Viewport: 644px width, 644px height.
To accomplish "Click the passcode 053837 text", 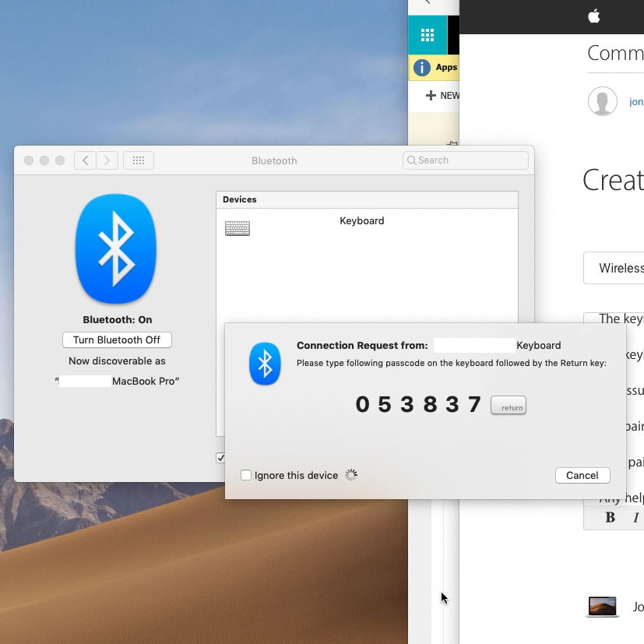I will 418,404.
